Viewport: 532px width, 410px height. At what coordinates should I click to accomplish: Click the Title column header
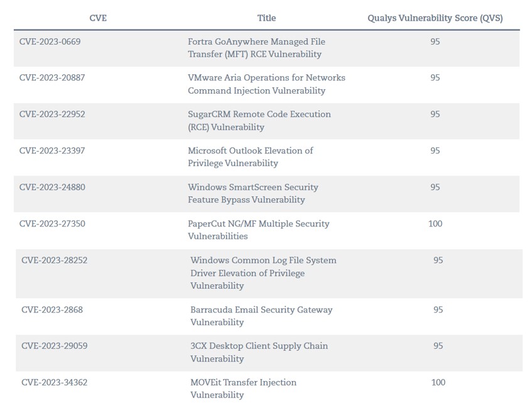pyautogui.click(x=266, y=18)
